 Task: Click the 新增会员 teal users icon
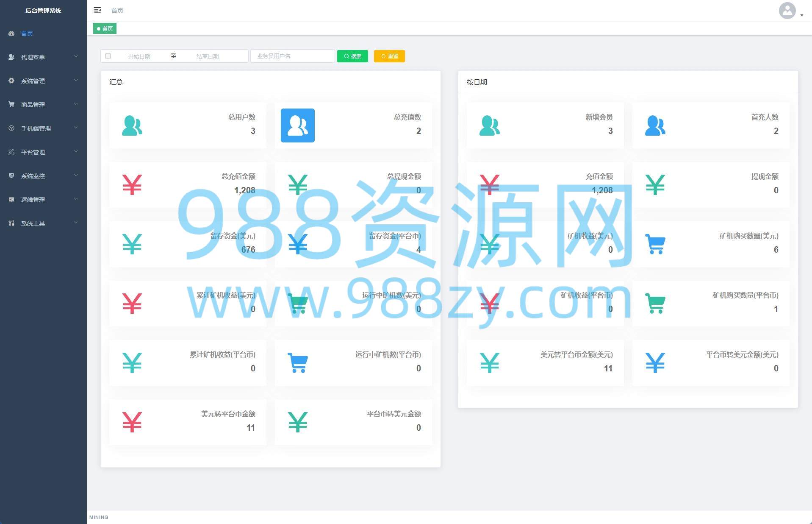pos(489,125)
